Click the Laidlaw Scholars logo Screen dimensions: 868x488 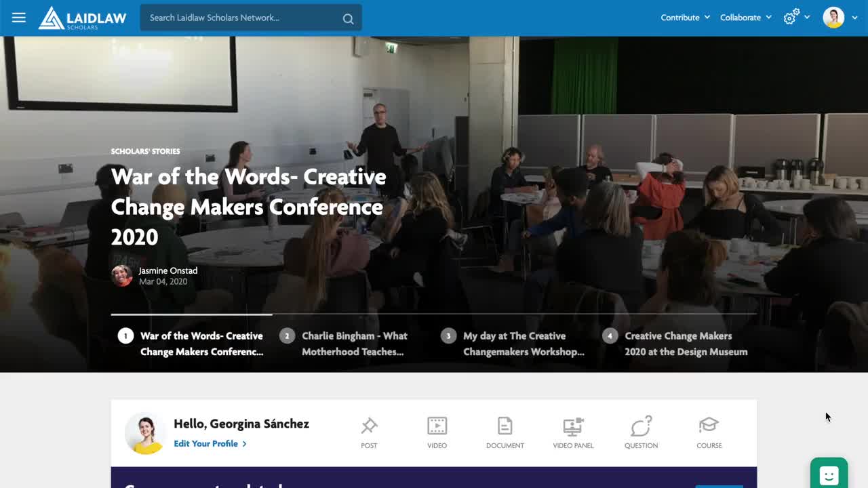[x=82, y=18]
